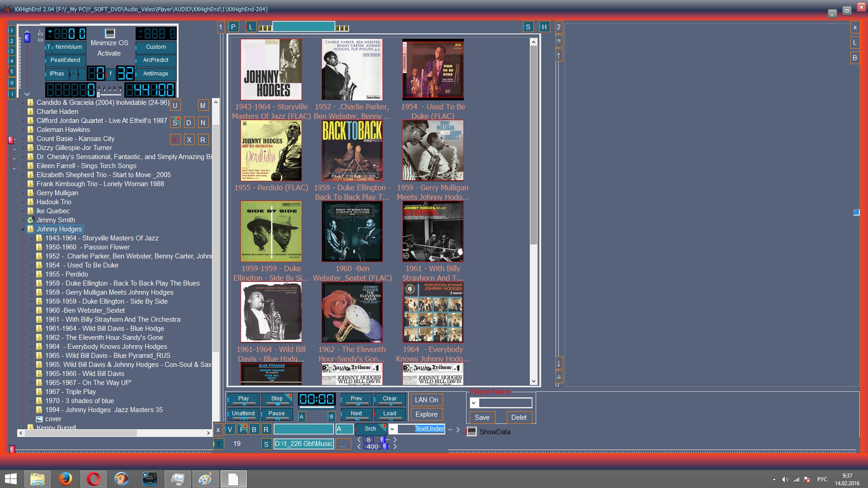The height and width of the screenshot is (488, 868).
Task: Click the X button beside the folder tree
Action: tap(189, 140)
